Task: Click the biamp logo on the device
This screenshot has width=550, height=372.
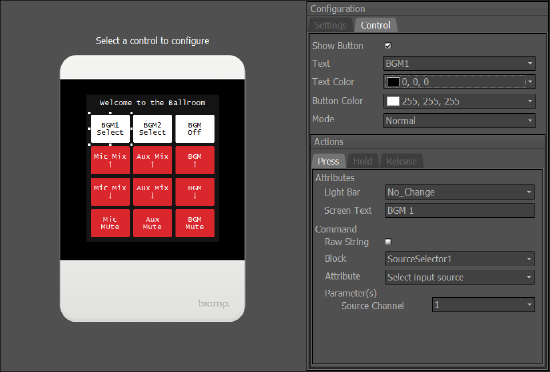Action: pyautogui.click(x=214, y=303)
